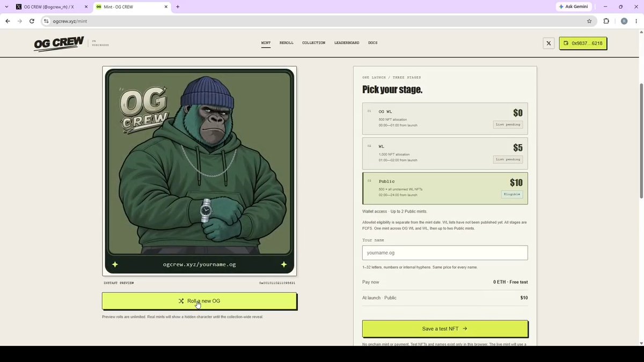Screen dimensions: 644x362
Task: Click the shuffle icon on Roll button
Action: pos(181,301)
